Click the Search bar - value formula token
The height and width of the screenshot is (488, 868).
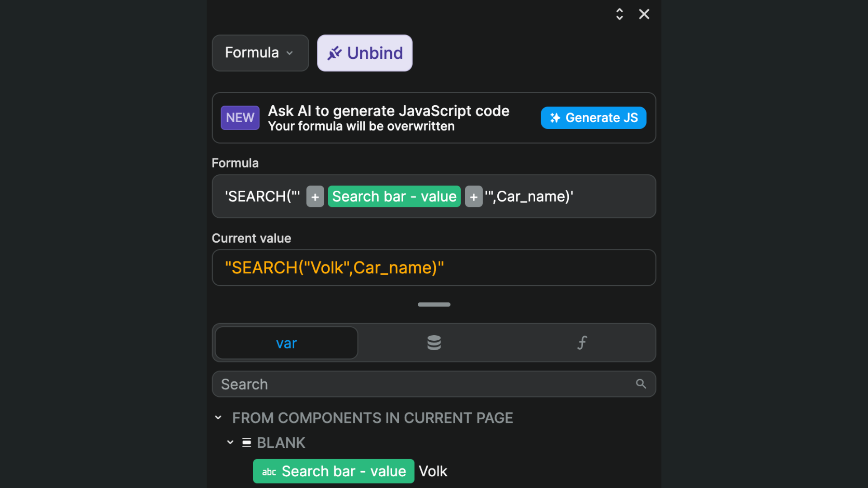point(394,196)
